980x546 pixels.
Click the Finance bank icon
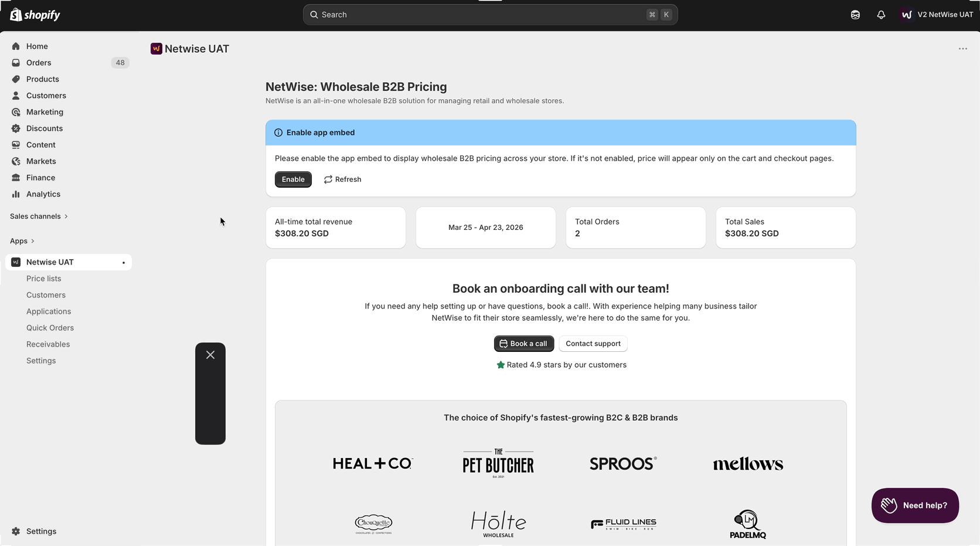coord(16,178)
